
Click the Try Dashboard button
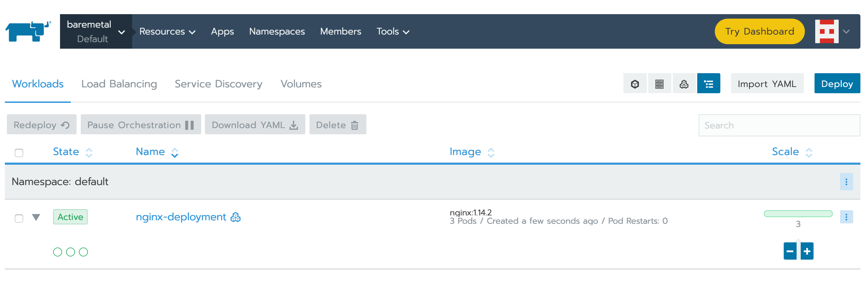pyautogui.click(x=760, y=31)
